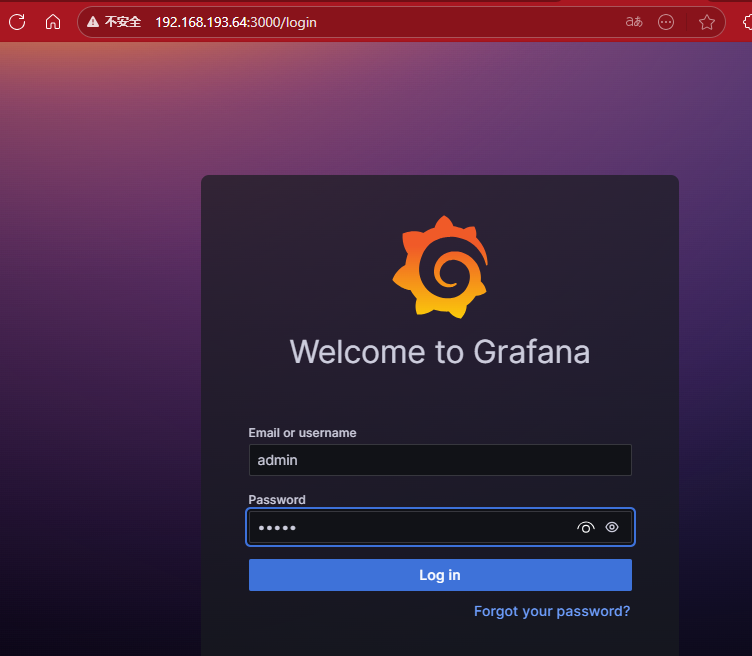Open the translate page icon

point(634,22)
